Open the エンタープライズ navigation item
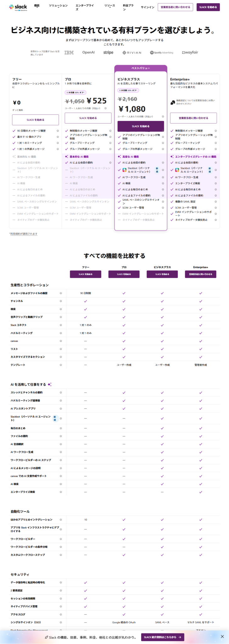The image size is (229, 644). click(x=85, y=7)
